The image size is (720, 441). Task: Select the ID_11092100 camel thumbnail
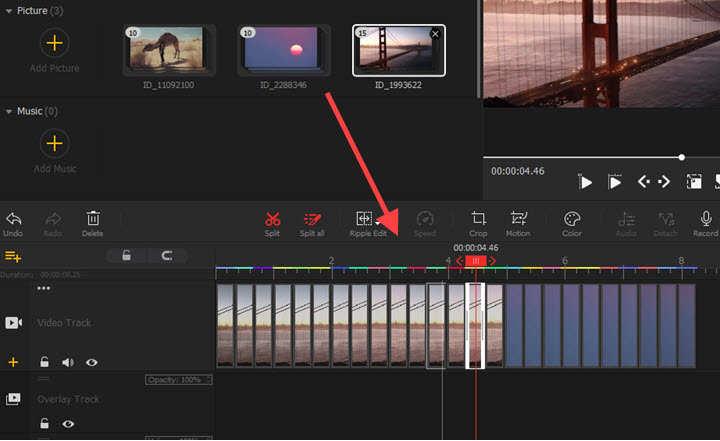click(169, 50)
